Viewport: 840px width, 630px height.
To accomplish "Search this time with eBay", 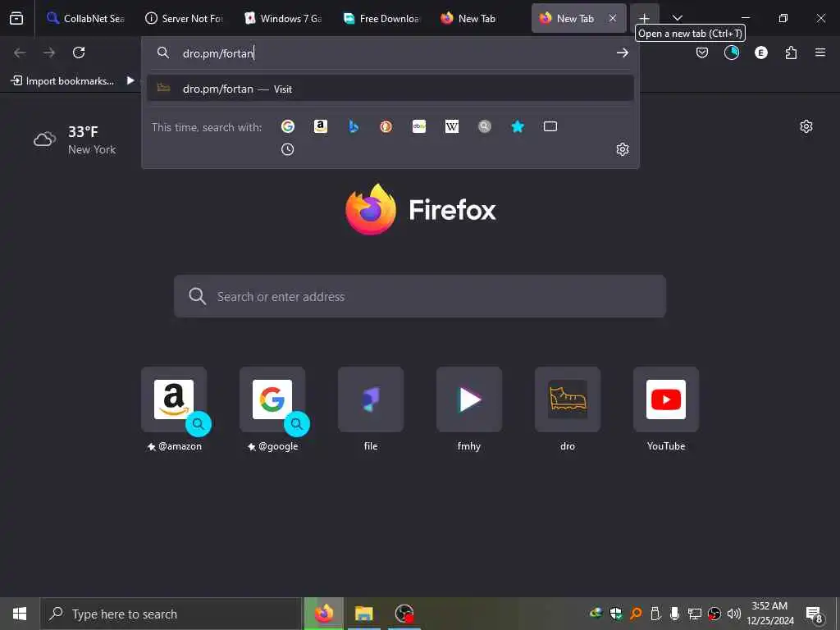I will click(419, 126).
